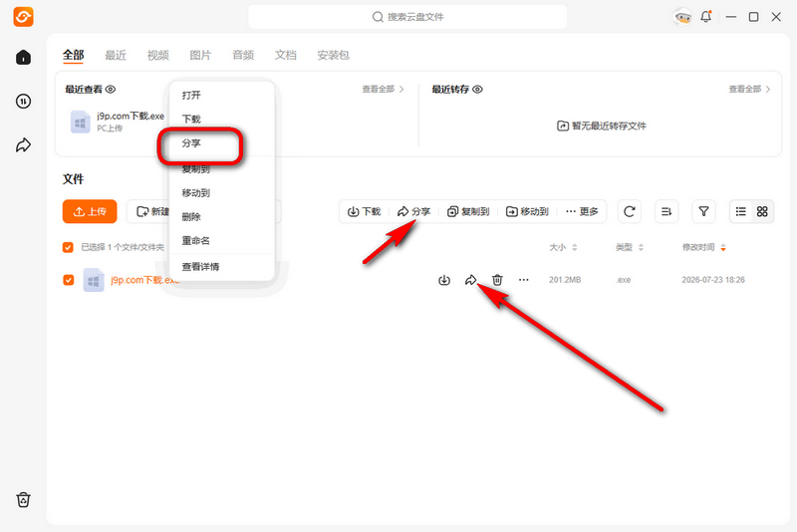Switch to the 全部 tab
The image size is (797, 532).
coord(73,55)
